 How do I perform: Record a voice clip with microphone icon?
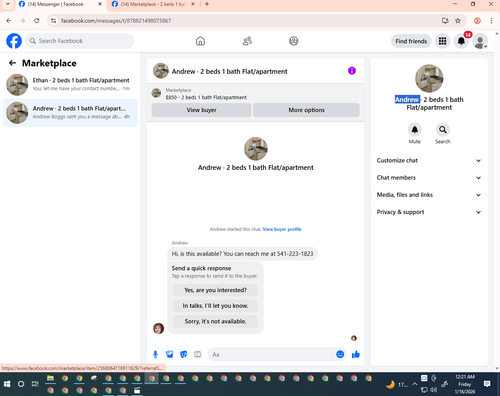pos(155,354)
